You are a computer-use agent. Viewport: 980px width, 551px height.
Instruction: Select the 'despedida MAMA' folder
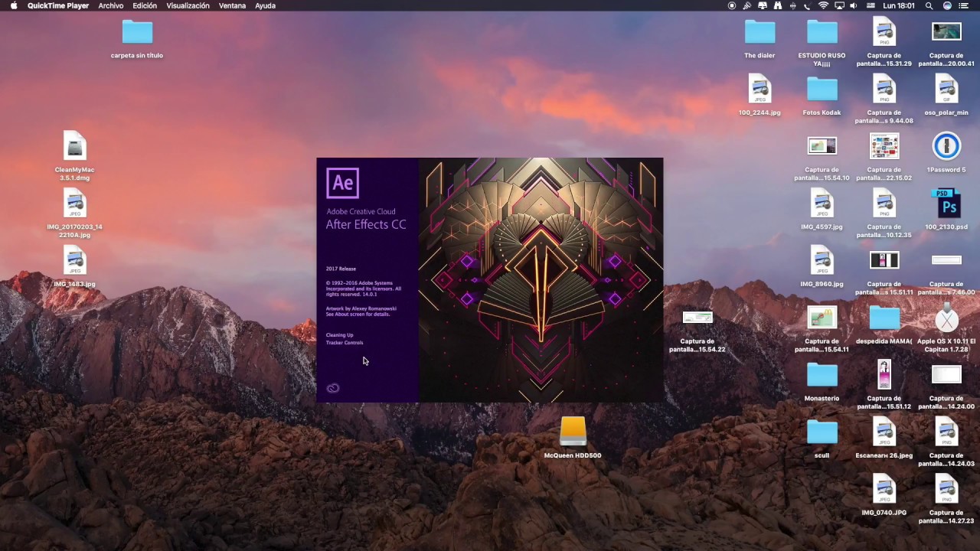[884, 318]
